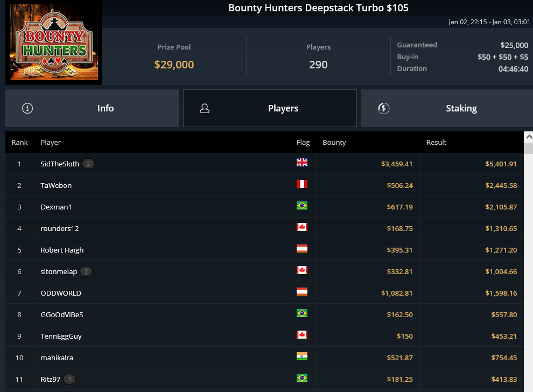Click the Jan 02, 22:15 date range
The height and width of the screenshot is (392, 533).
pyautogui.click(x=489, y=22)
